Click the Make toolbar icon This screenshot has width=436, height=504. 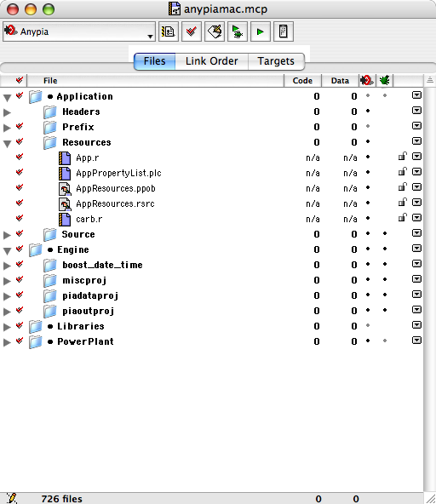pyautogui.click(x=215, y=31)
